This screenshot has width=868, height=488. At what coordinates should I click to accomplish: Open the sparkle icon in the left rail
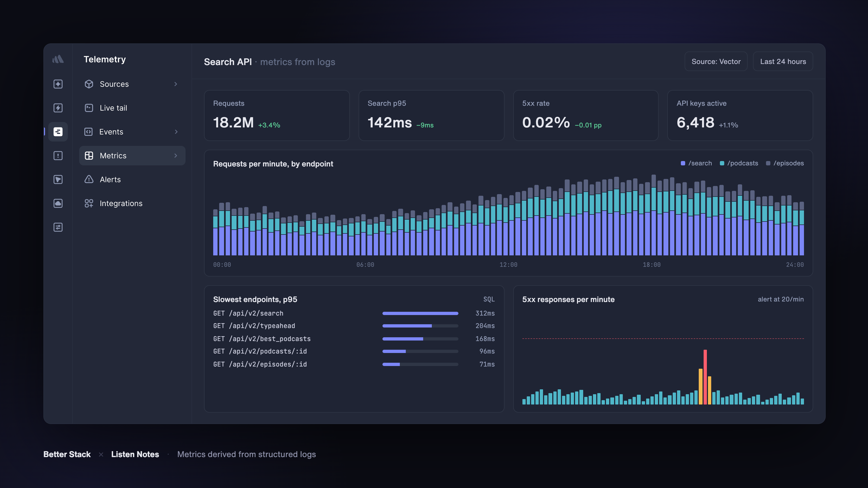click(58, 84)
